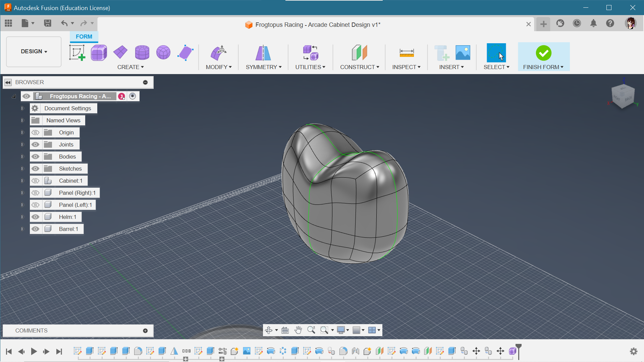Click the ViewCube
Screen dimensions: 644x362
[623, 96]
